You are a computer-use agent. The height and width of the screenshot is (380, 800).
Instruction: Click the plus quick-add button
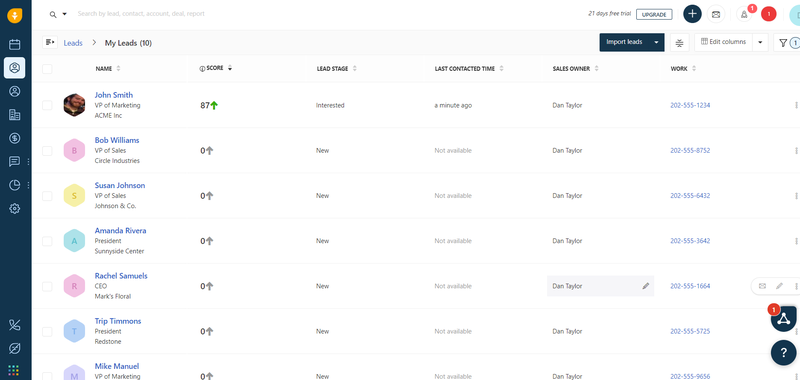[692, 14]
